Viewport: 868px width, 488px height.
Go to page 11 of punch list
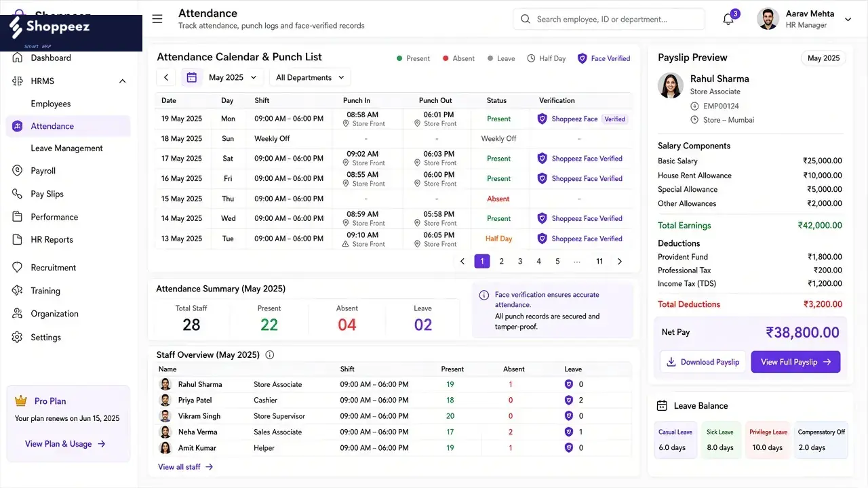(x=599, y=261)
